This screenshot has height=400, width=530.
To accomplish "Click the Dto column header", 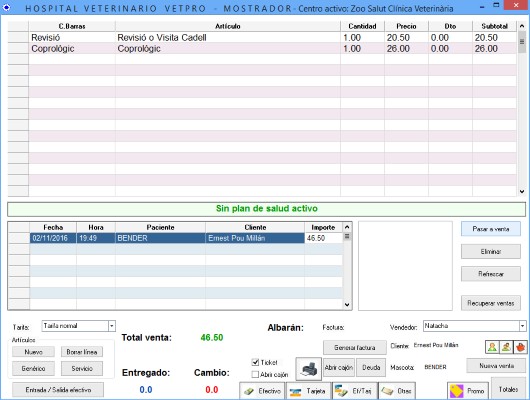I will (x=450, y=26).
